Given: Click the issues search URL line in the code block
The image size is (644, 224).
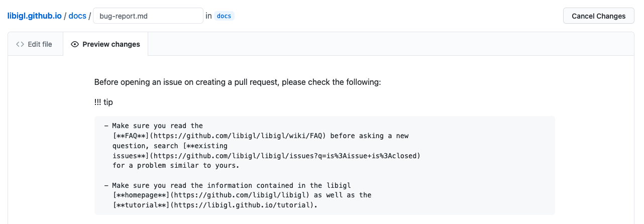Looking at the screenshot, I should pos(266,156).
